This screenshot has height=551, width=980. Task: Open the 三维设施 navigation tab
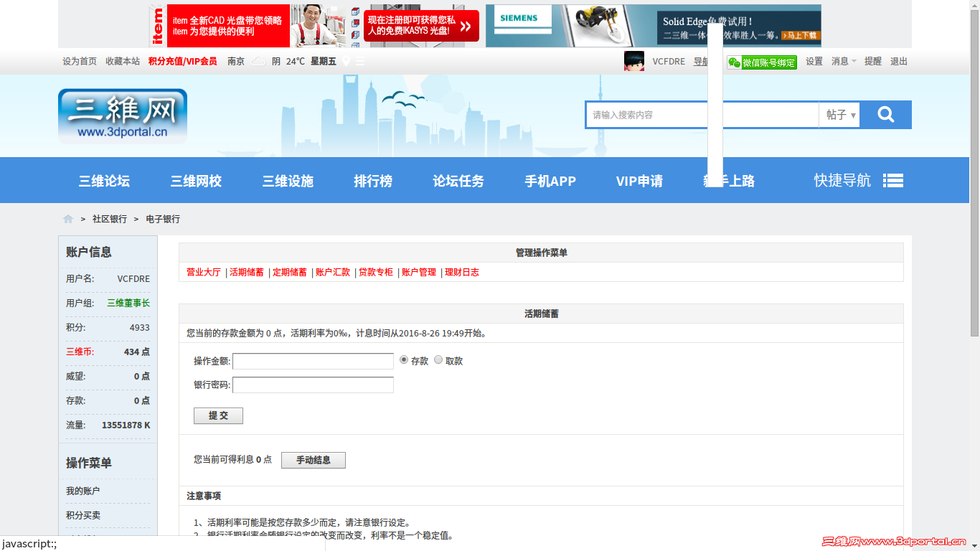click(288, 181)
